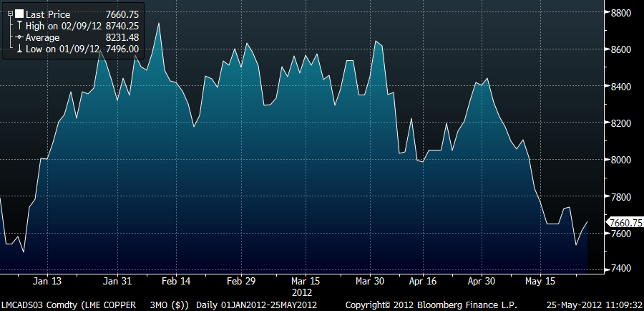This screenshot has height=311, width=644.
Task: Click the 7660.75 last price axis tag
Action: pyautogui.click(x=623, y=224)
